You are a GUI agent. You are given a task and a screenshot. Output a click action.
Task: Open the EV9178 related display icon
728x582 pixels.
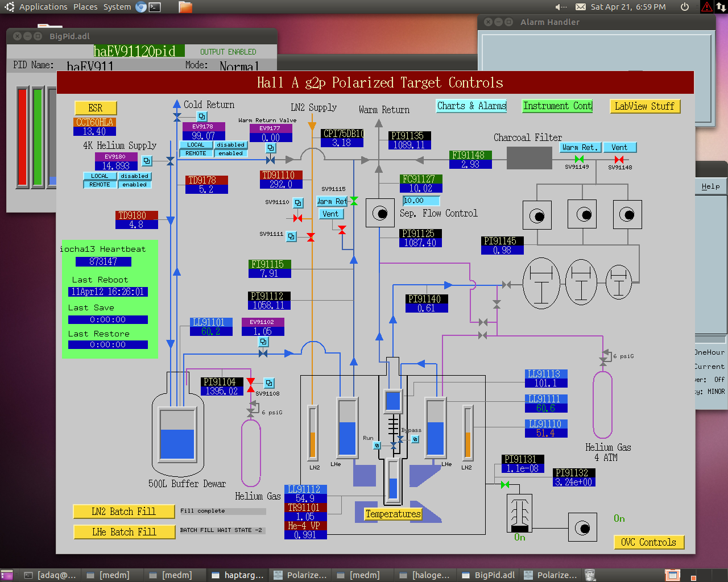click(202, 117)
